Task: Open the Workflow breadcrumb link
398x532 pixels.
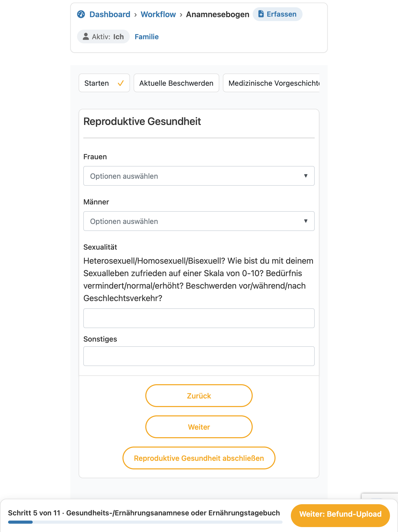Action: click(x=158, y=14)
